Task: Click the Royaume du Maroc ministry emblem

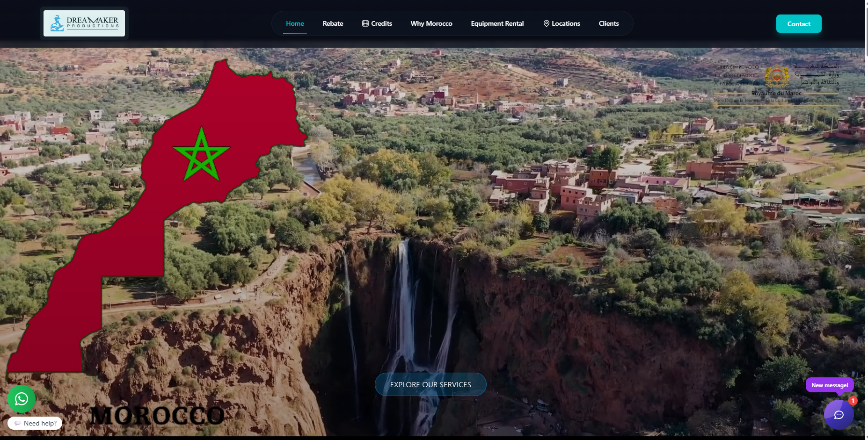Action: tap(777, 77)
